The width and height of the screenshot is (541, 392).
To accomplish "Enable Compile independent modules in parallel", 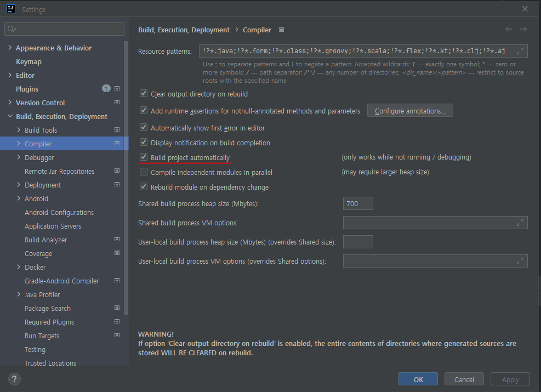I will (144, 172).
